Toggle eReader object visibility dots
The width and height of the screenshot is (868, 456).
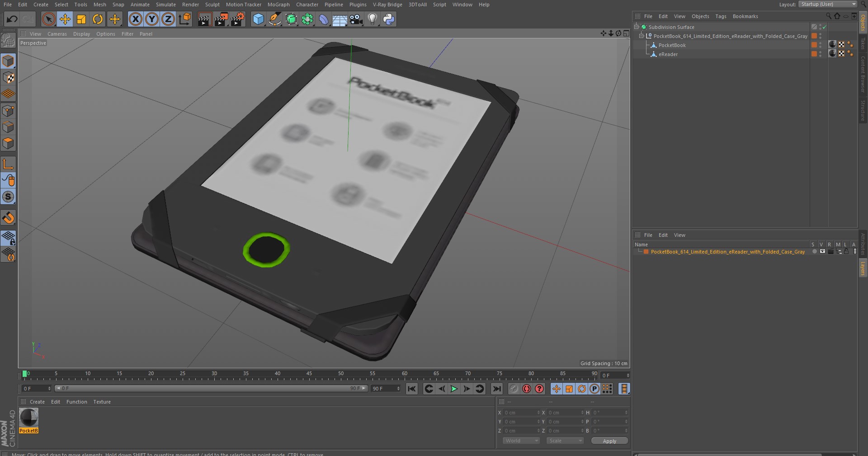pos(821,54)
